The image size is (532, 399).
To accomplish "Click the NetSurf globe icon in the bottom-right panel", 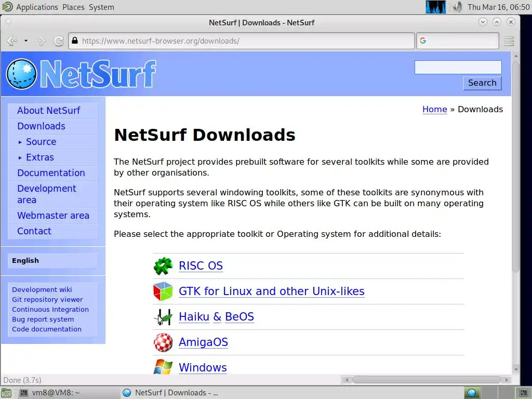I will (x=472, y=393).
